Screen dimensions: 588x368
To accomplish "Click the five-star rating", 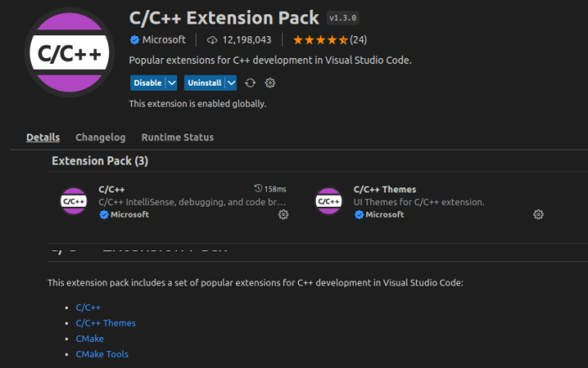I will (319, 39).
